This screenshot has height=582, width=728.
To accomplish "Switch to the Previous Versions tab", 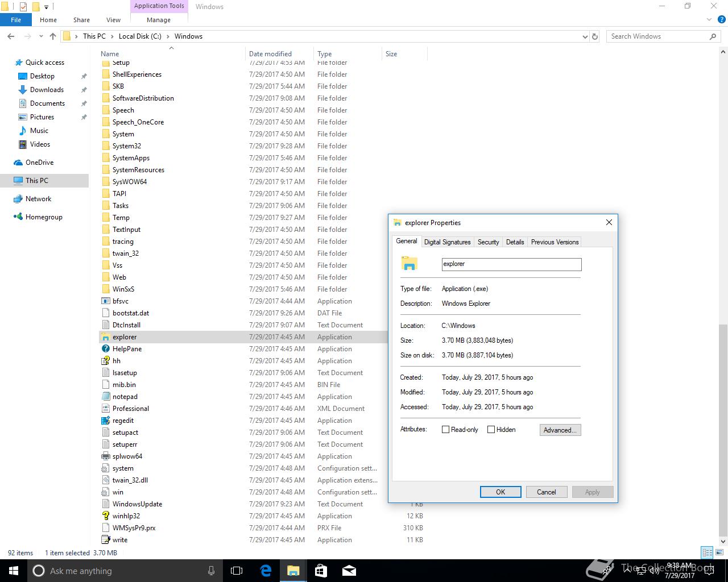I will coord(555,242).
